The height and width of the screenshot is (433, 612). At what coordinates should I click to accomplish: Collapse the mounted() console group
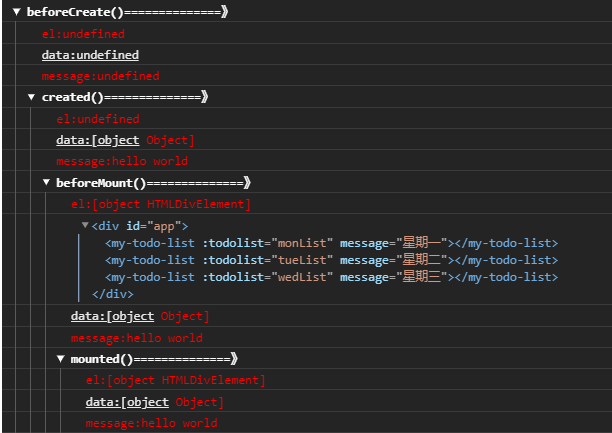point(60,359)
